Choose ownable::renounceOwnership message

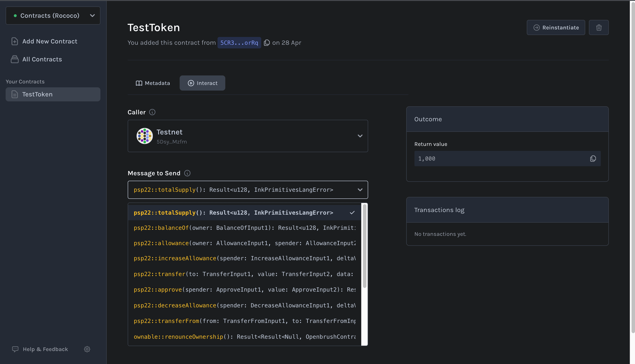point(244,337)
